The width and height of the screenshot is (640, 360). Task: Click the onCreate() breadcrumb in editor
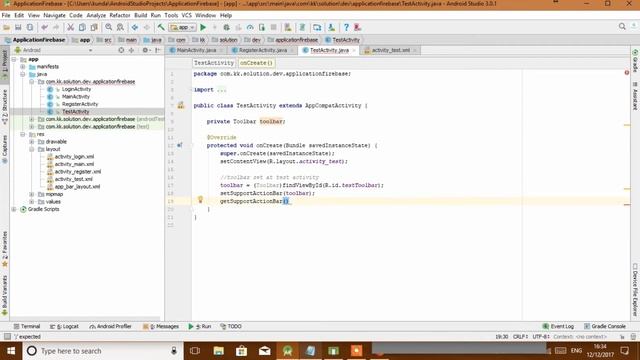pos(256,63)
